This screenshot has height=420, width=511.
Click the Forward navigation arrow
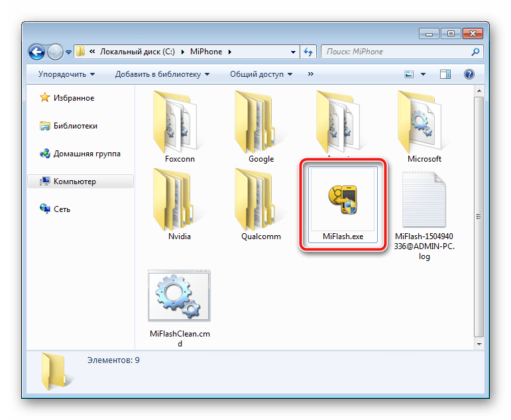coord(56,52)
